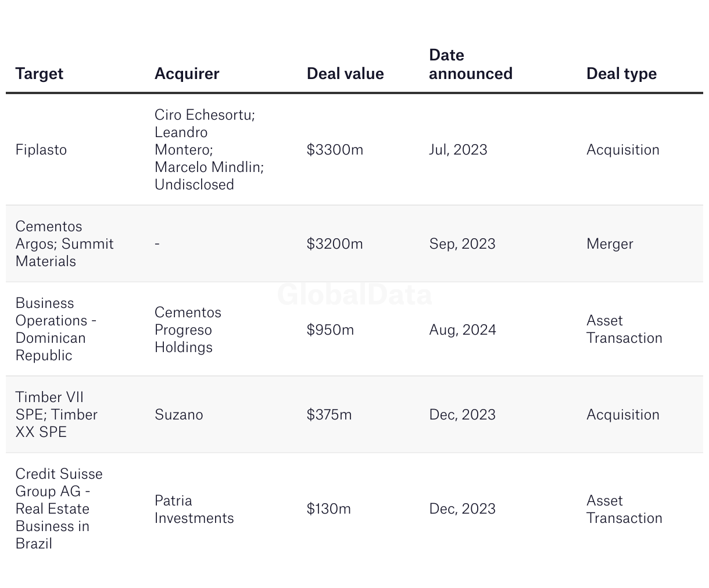Click Business Operations - Dominican Republic cell
The height and width of the screenshot is (588, 709).
click(56, 329)
